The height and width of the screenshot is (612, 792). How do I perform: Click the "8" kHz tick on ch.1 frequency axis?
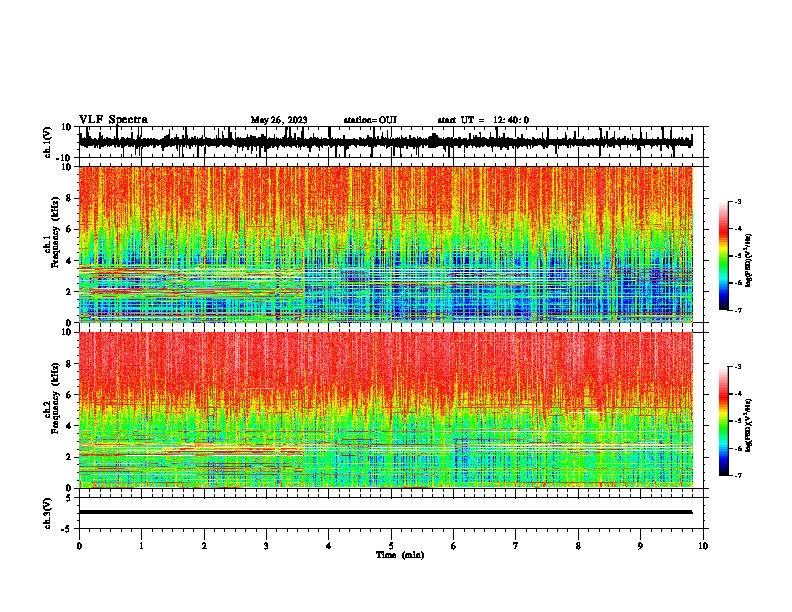(x=70, y=198)
